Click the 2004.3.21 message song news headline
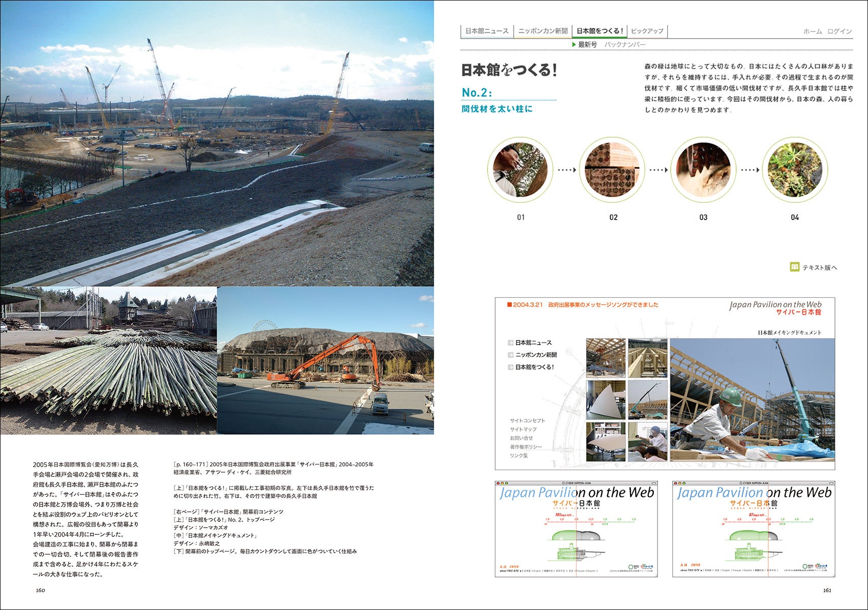Screen dimensions: 868x610 coord(583,305)
